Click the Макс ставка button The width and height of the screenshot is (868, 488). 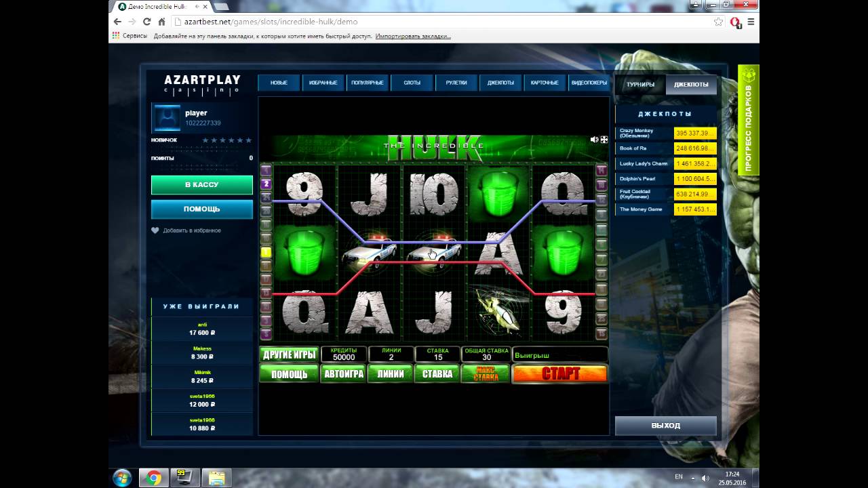point(485,373)
